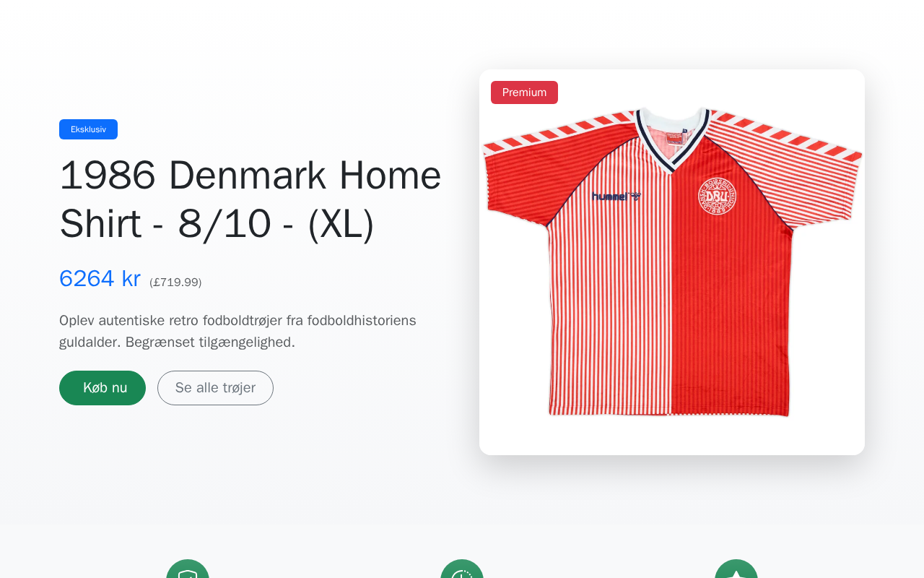Click the DBU crest on the shirt
This screenshot has width=924, height=578.
point(717,196)
